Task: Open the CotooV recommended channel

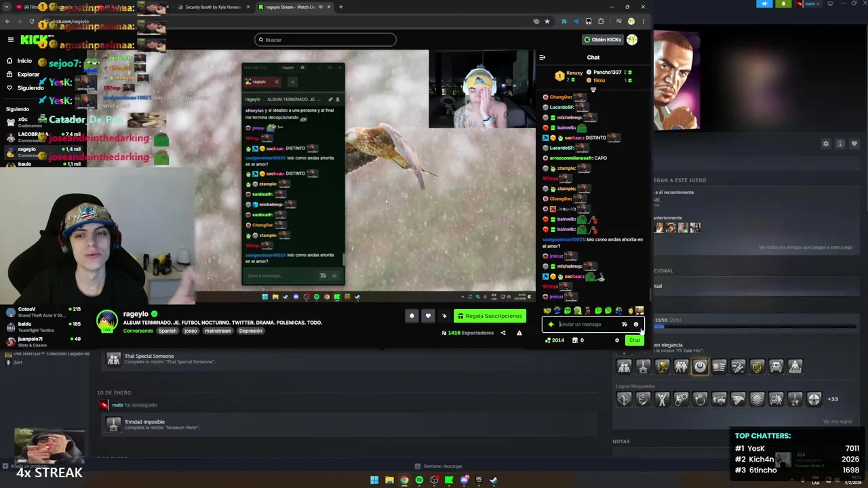Action: 42,312
